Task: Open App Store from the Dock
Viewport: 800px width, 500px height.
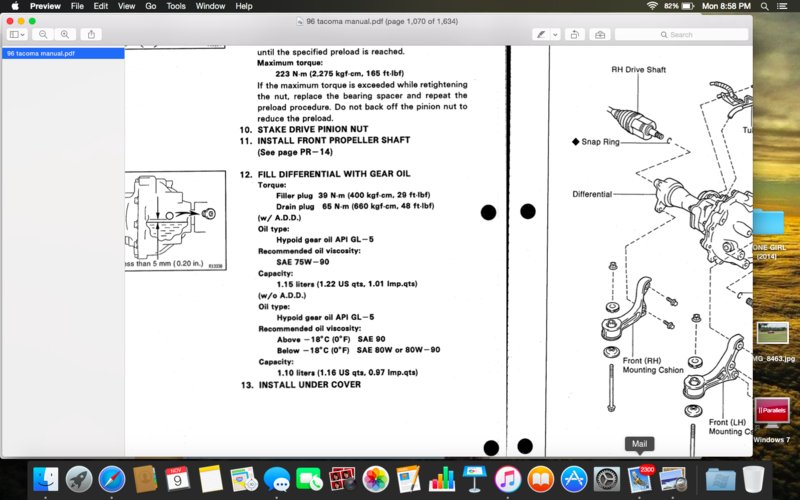Action: [x=574, y=479]
